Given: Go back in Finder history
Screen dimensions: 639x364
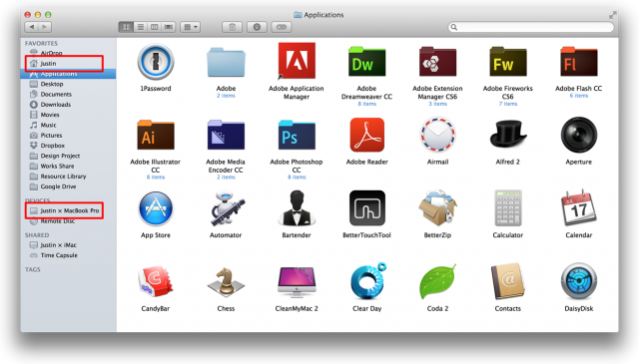Looking at the screenshot, I should (31, 27).
